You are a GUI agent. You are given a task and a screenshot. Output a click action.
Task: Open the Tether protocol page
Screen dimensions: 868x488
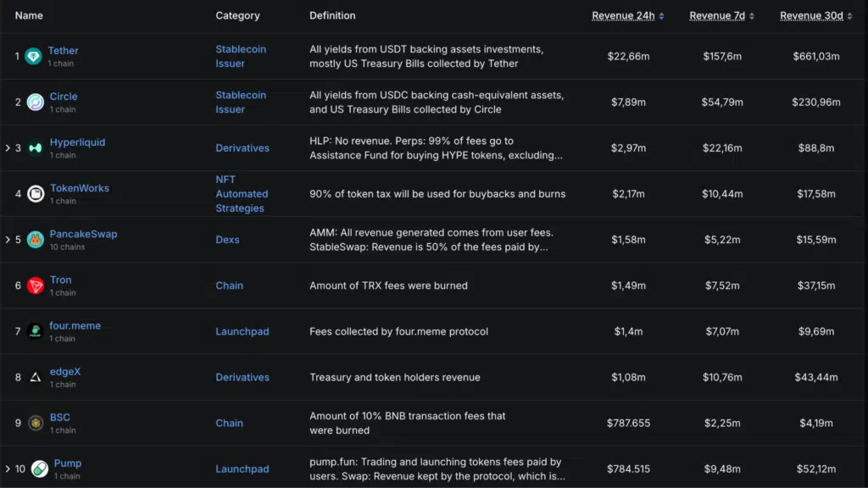coord(63,50)
